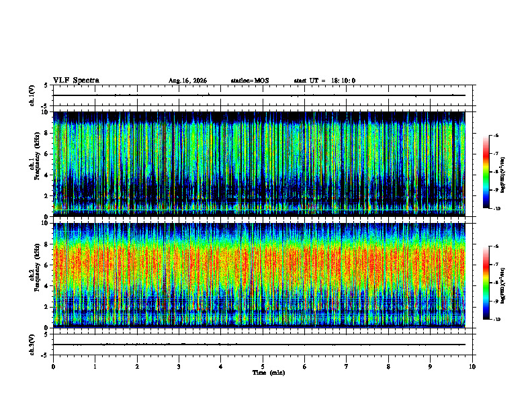
Task: Click the 'VLF Spectra' plot title
Action: 76,81
